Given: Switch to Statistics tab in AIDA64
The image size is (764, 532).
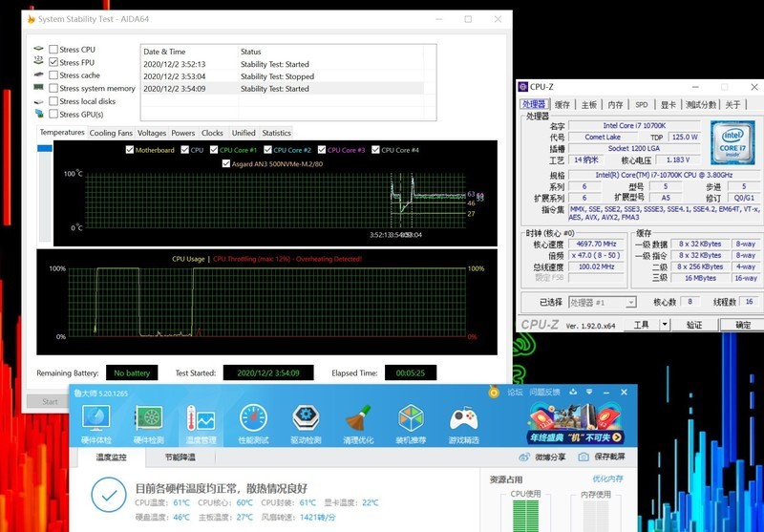Looking at the screenshot, I should tap(276, 133).
